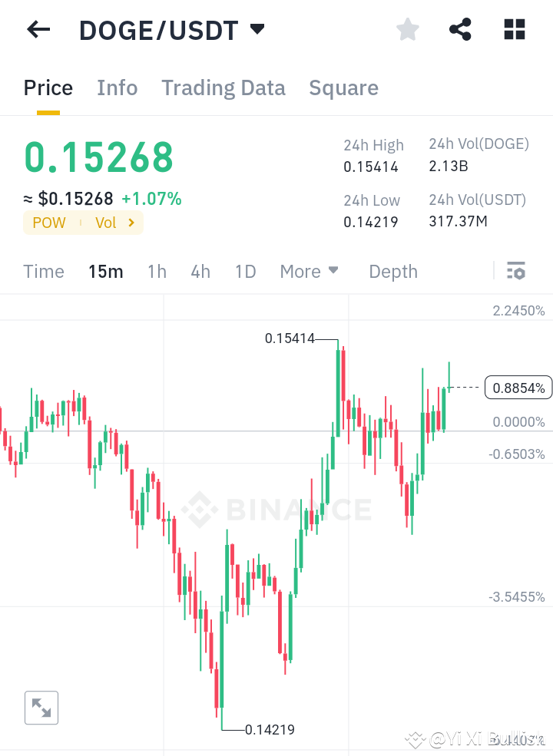Switch chart interval to Time mode
The height and width of the screenshot is (756, 553).
point(44,271)
